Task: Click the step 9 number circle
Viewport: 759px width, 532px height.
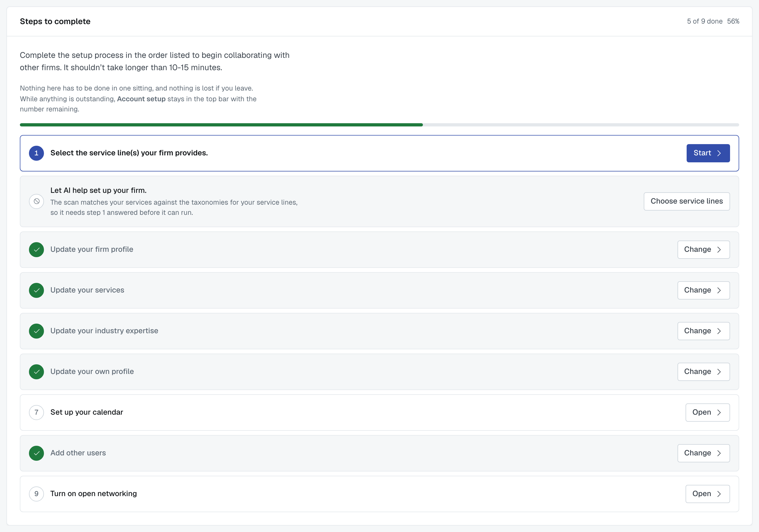Action: click(x=36, y=494)
